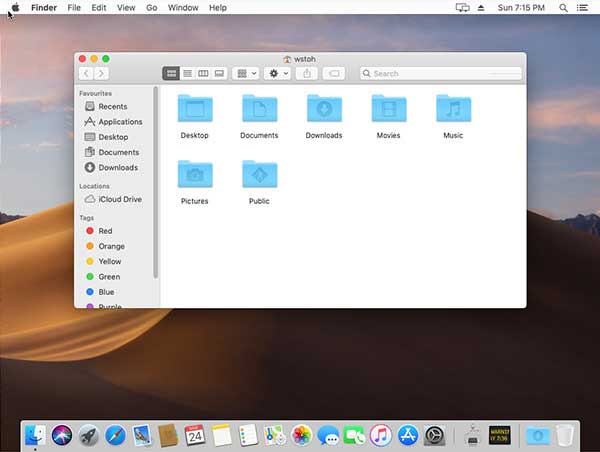Open App Store from the Dock
Viewport: 600px width, 452px height.
tap(408, 435)
